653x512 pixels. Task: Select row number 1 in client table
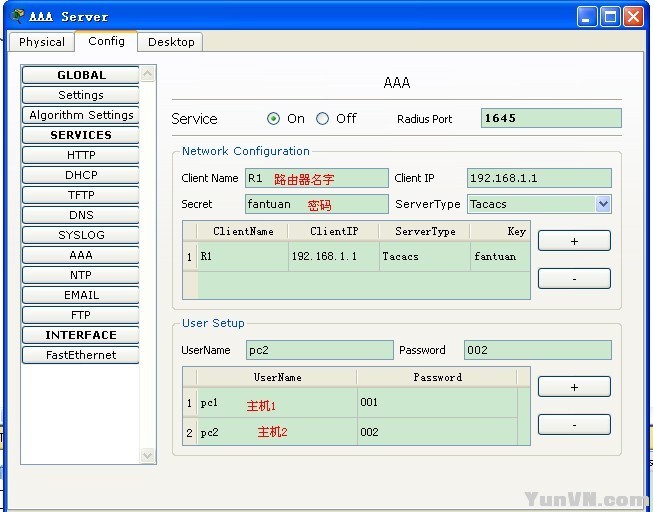(x=190, y=256)
